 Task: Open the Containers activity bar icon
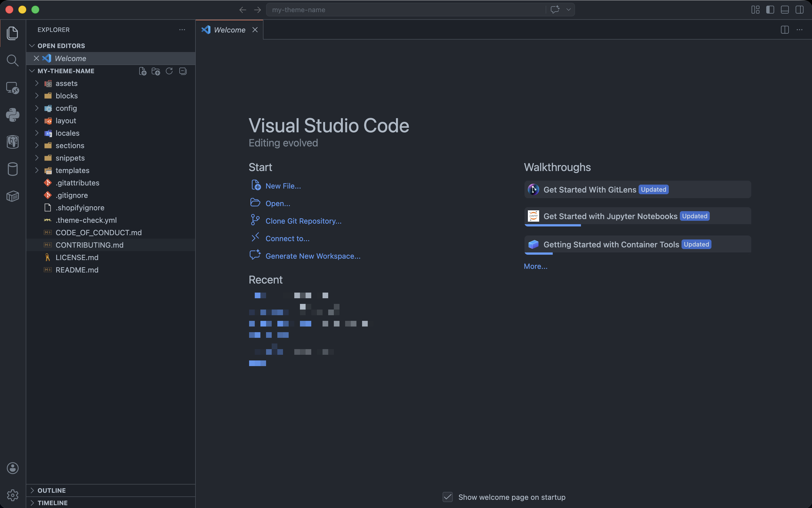pyautogui.click(x=12, y=196)
